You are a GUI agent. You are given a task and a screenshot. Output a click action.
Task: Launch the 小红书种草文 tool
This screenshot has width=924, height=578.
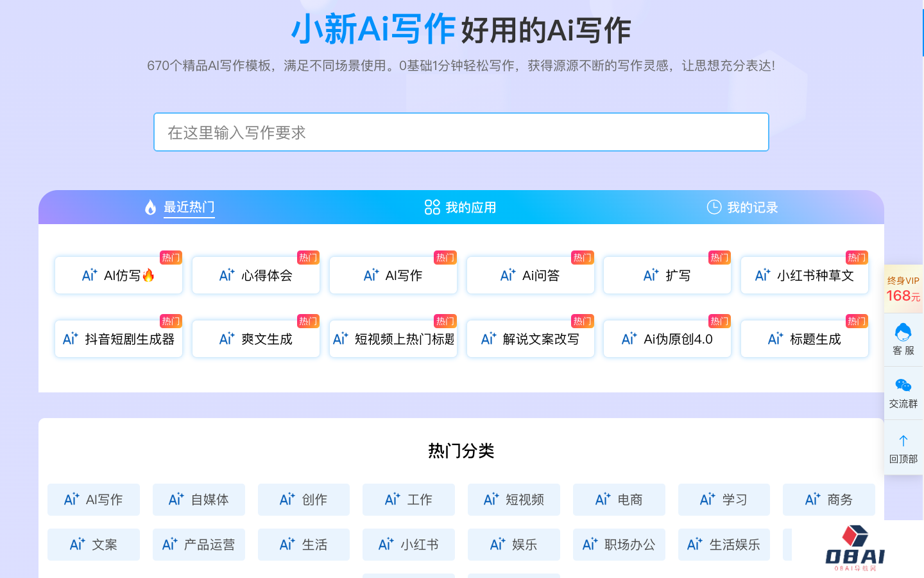(x=805, y=276)
